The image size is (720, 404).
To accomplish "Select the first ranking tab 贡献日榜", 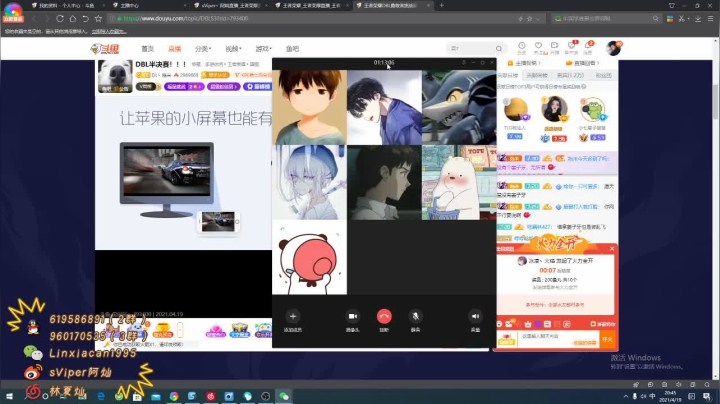I will (x=507, y=75).
